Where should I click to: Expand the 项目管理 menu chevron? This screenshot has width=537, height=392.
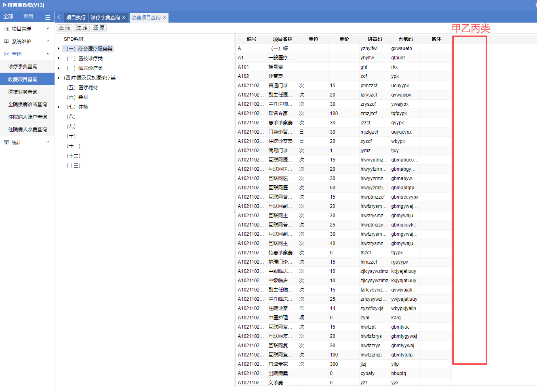[x=48, y=29]
